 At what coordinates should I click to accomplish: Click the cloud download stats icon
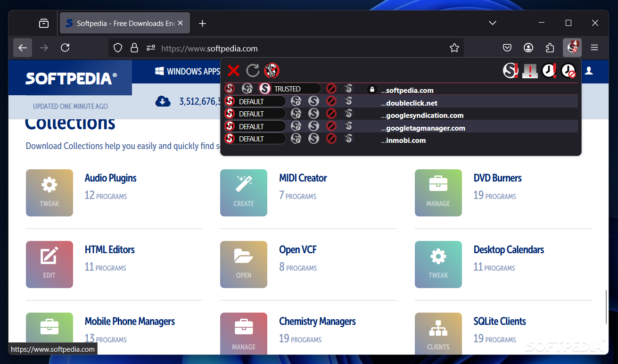coord(163,101)
